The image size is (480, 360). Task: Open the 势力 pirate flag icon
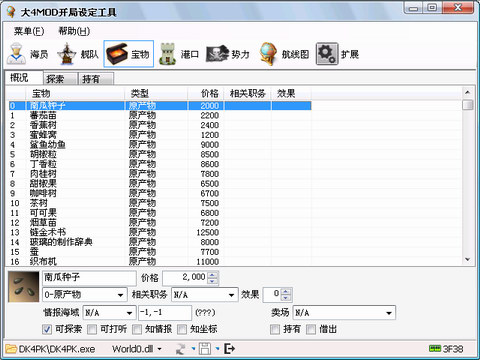tap(217, 54)
